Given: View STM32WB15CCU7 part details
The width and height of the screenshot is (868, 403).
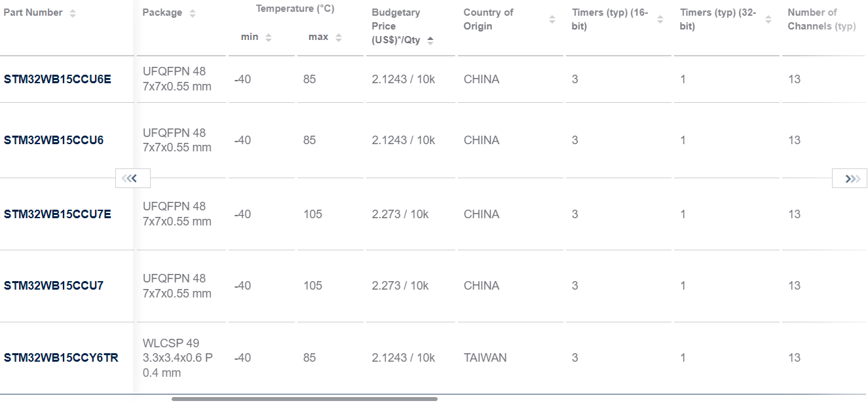Looking at the screenshot, I should 54,286.
